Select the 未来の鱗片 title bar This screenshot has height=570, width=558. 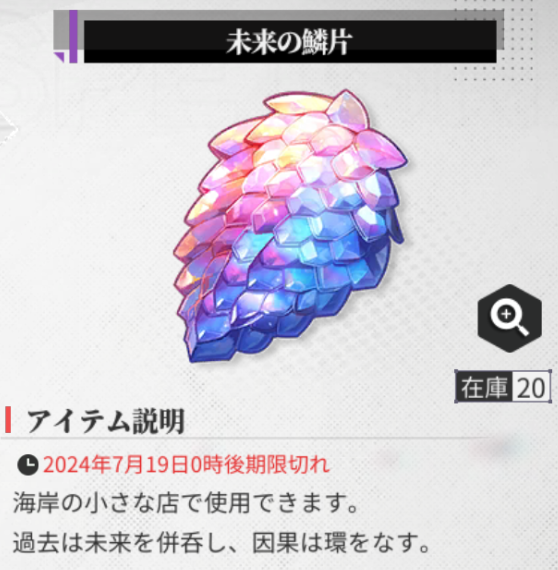290,41
